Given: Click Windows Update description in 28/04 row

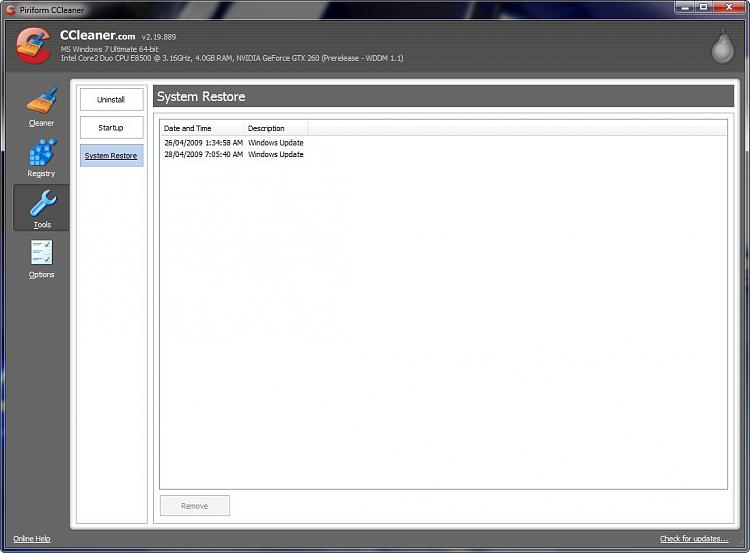Looking at the screenshot, I should coord(276,154).
